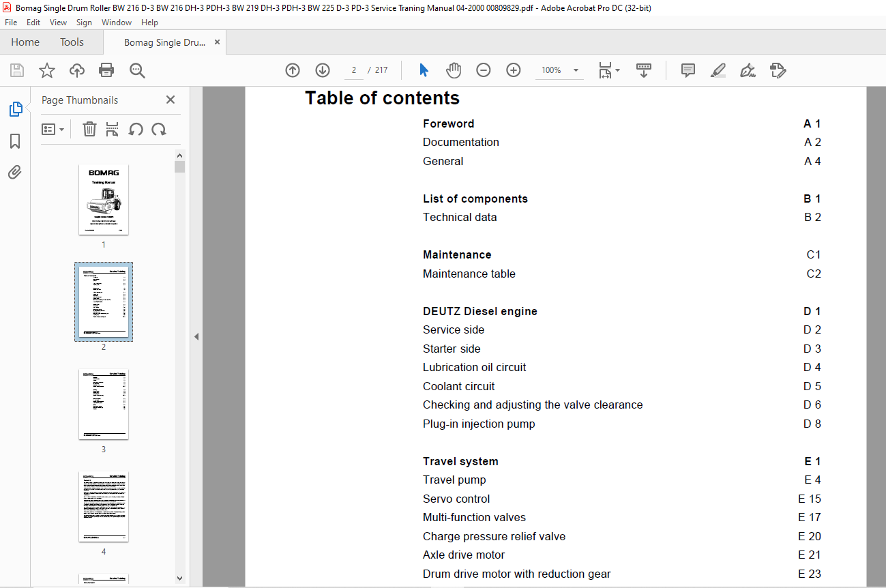Image resolution: width=886 pixels, height=588 pixels.
Task: Go to previous page arrow
Action: tap(293, 70)
